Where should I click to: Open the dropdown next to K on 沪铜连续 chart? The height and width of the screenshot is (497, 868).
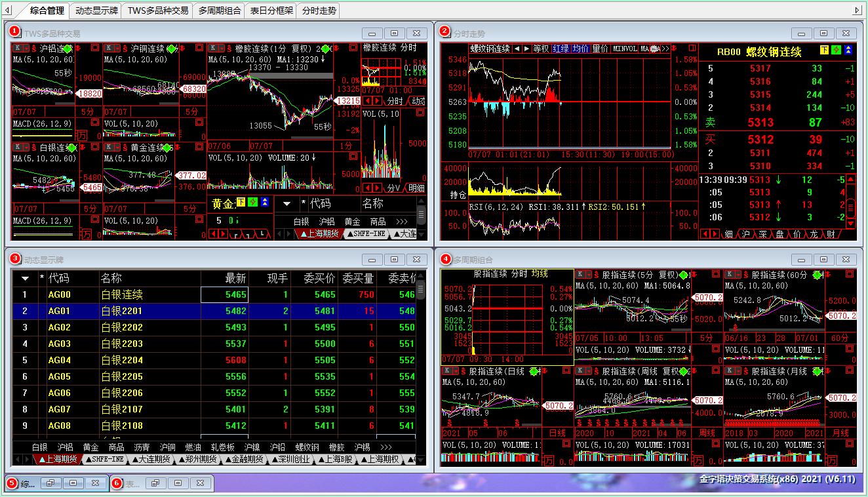pyautogui.click(x=118, y=48)
